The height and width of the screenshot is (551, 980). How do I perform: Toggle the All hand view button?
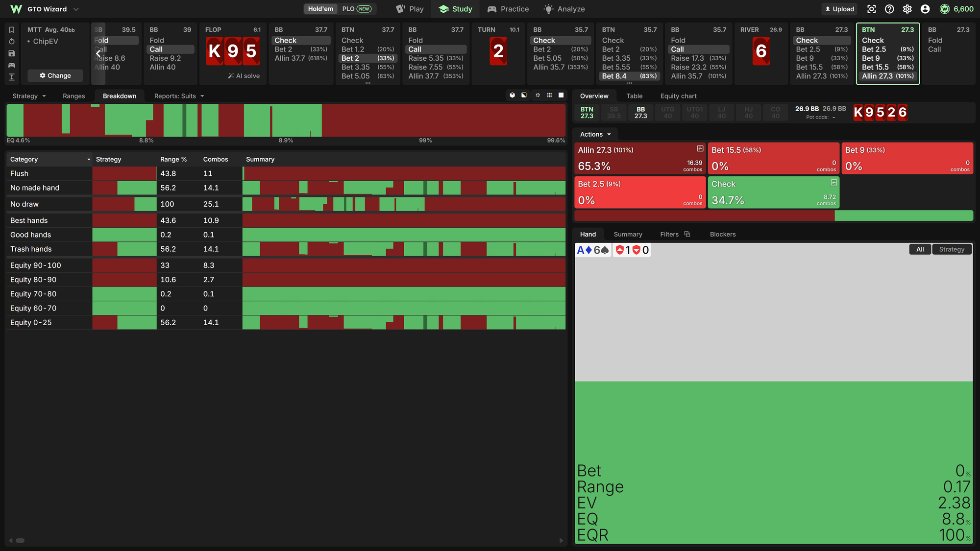point(920,249)
